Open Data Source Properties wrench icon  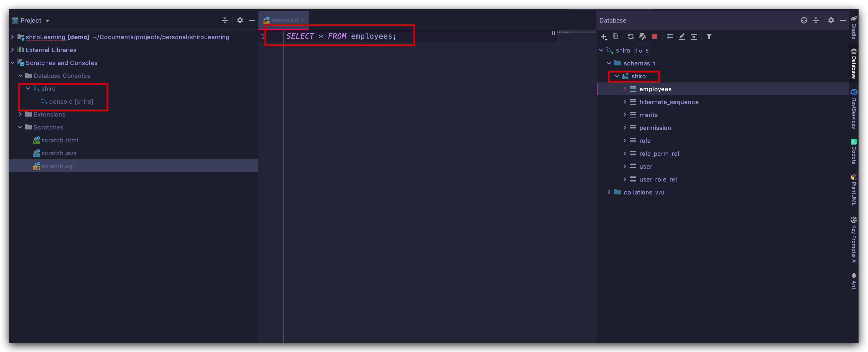click(x=642, y=36)
